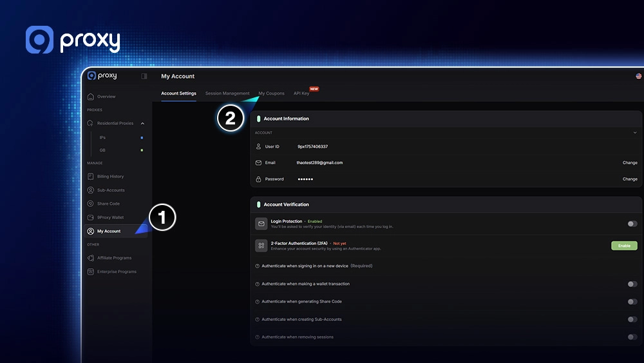Collapse the Residential Proxies sidebar section
The width and height of the screenshot is (644, 363).
pyautogui.click(x=142, y=123)
